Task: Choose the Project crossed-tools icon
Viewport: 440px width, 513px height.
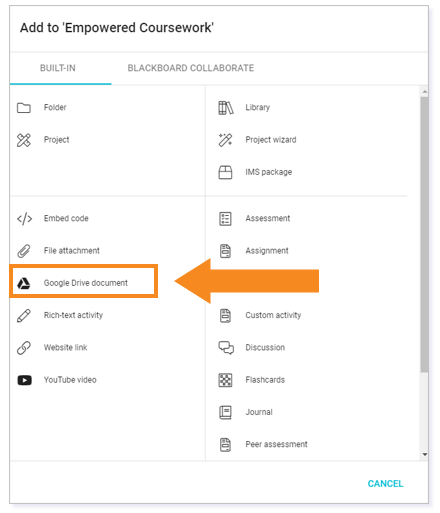Action: pos(24,140)
